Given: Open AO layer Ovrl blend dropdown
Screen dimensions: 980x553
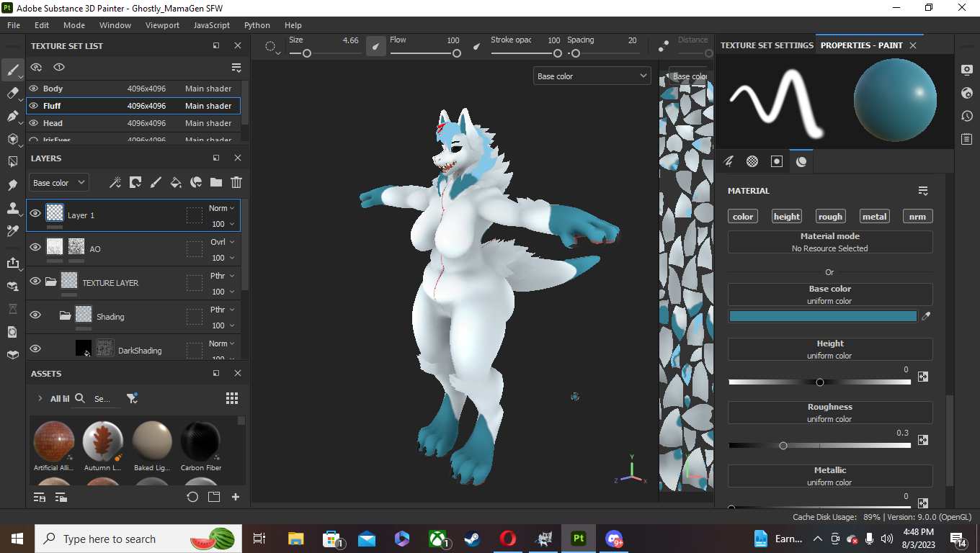Looking at the screenshot, I should click(x=222, y=242).
